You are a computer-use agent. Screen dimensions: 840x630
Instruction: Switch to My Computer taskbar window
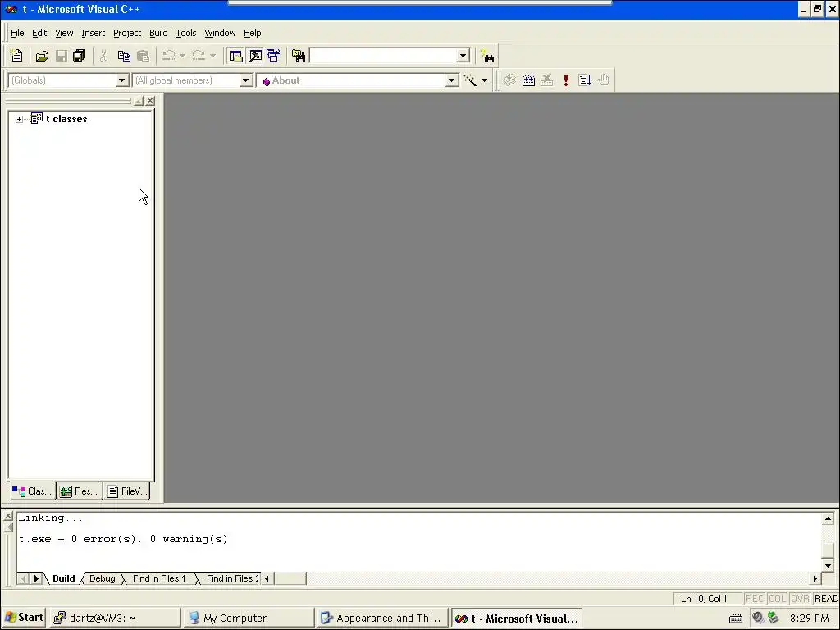point(249,619)
